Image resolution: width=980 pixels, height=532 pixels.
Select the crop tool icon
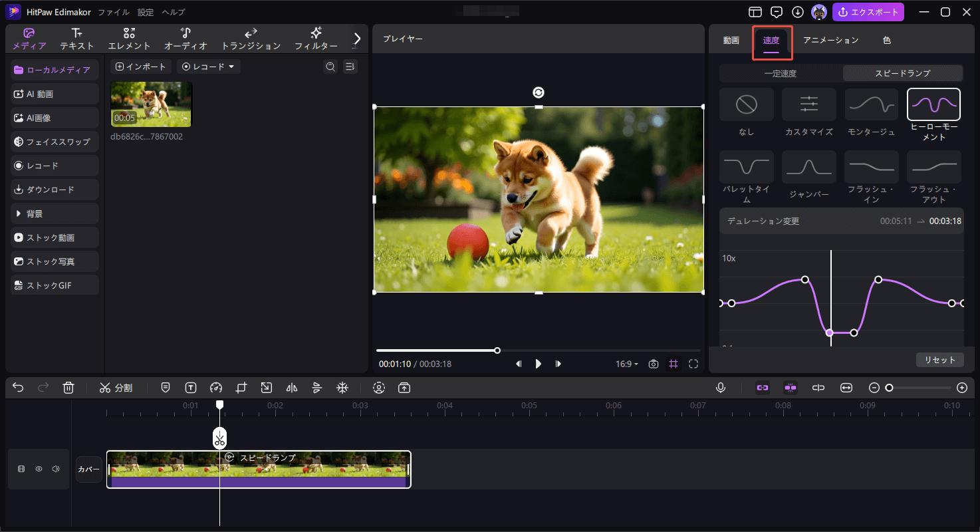coord(241,388)
